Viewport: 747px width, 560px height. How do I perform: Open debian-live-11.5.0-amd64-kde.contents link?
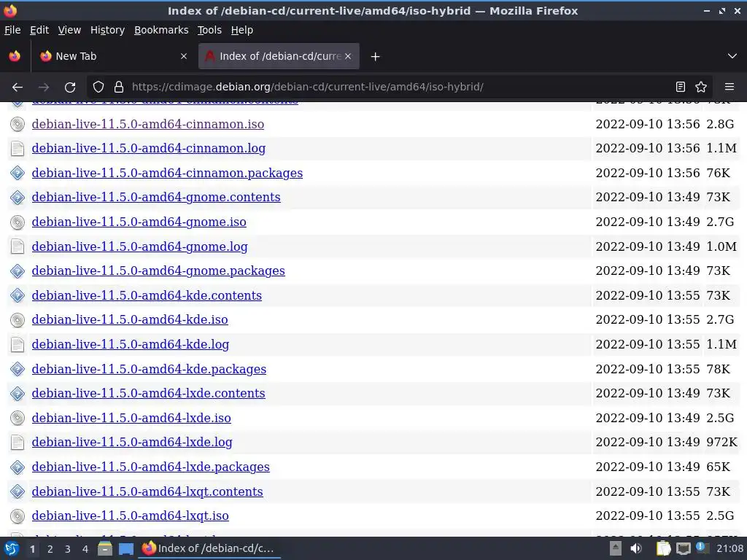(147, 296)
